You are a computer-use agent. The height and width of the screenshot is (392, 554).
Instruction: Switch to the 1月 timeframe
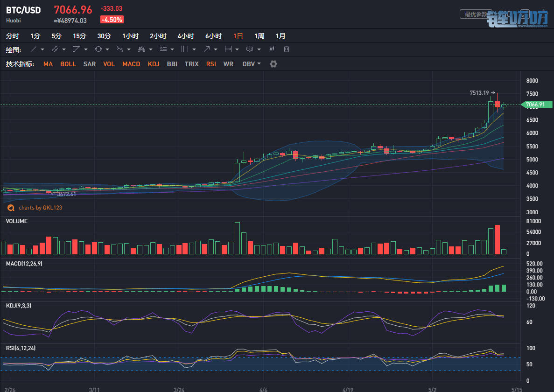[281, 36]
